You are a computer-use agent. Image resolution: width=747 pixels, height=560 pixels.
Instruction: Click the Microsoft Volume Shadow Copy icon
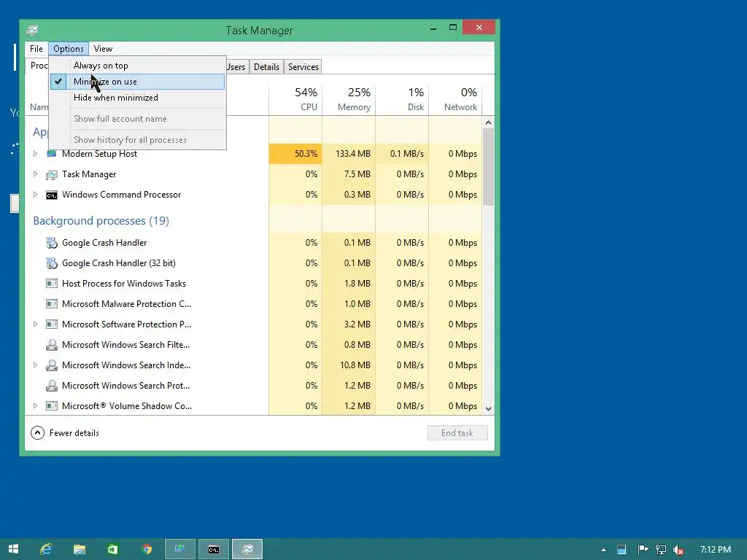pyautogui.click(x=52, y=406)
